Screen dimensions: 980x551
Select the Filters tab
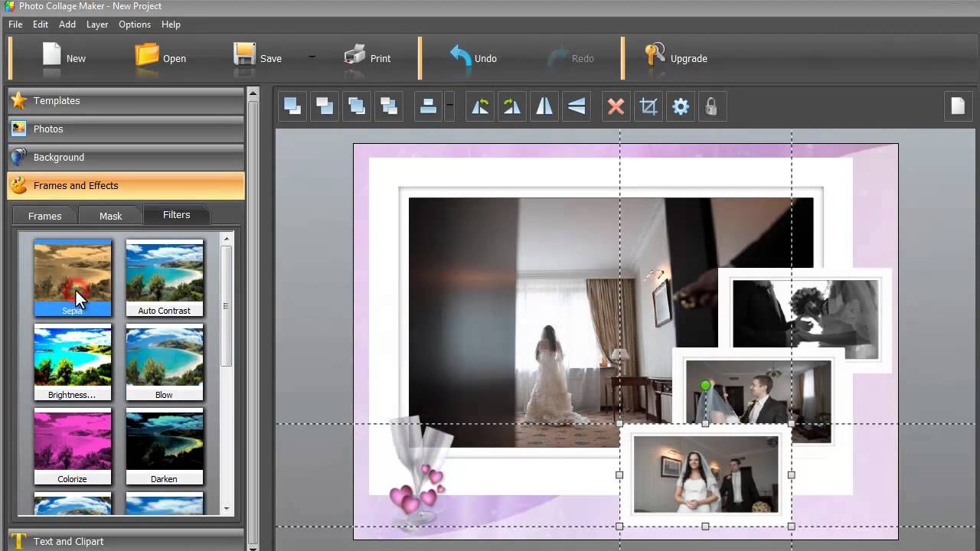177,215
